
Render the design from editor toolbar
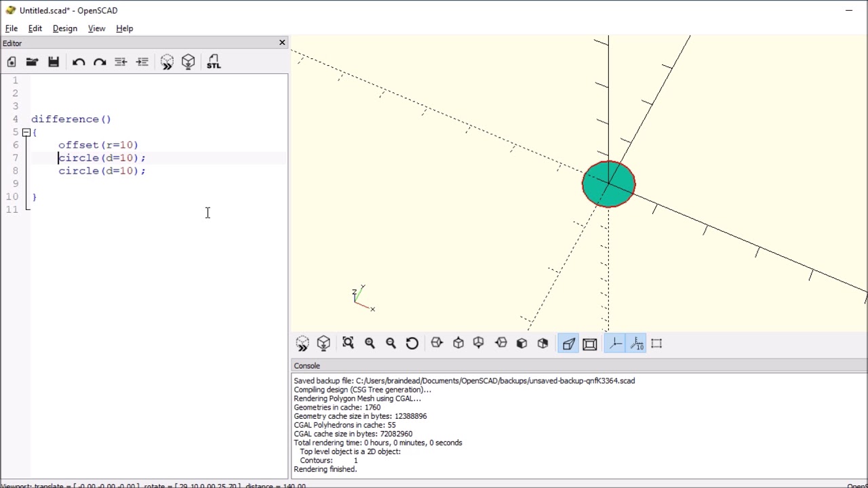189,62
